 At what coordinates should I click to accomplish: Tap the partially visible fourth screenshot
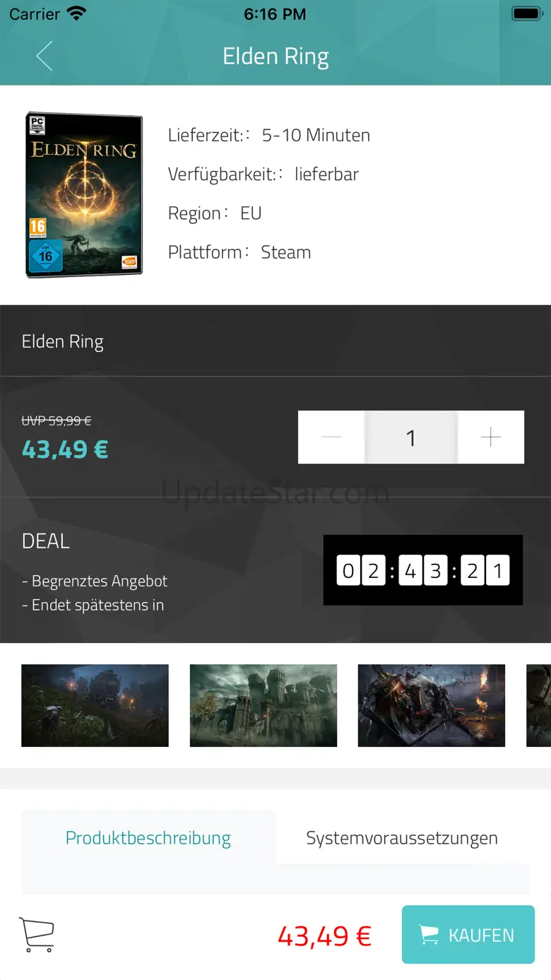pyautogui.click(x=539, y=705)
